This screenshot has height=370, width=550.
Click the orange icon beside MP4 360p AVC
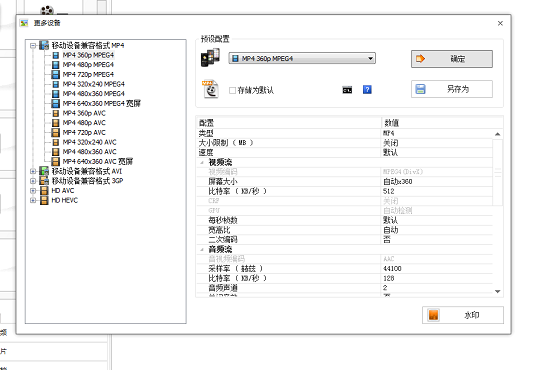[55, 113]
